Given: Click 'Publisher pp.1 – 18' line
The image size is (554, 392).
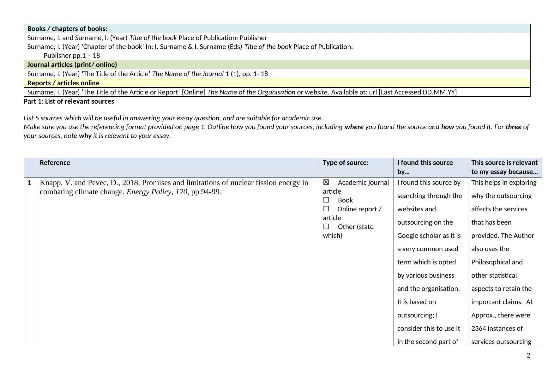Looking at the screenshot, I should pyautogui.click(x=72, y=56).
